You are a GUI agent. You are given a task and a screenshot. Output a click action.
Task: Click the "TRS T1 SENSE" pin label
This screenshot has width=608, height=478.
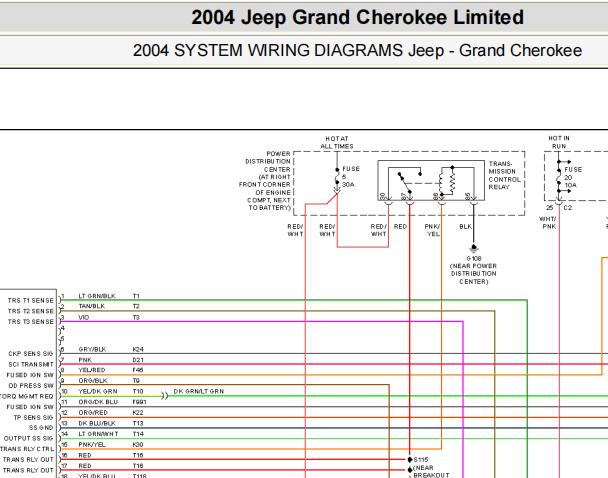click(31, 300)
